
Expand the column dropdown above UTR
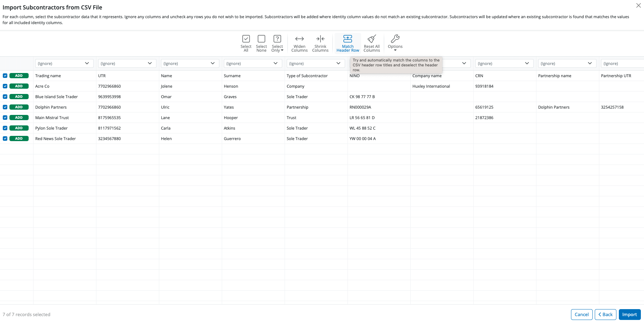coord(127,64)
